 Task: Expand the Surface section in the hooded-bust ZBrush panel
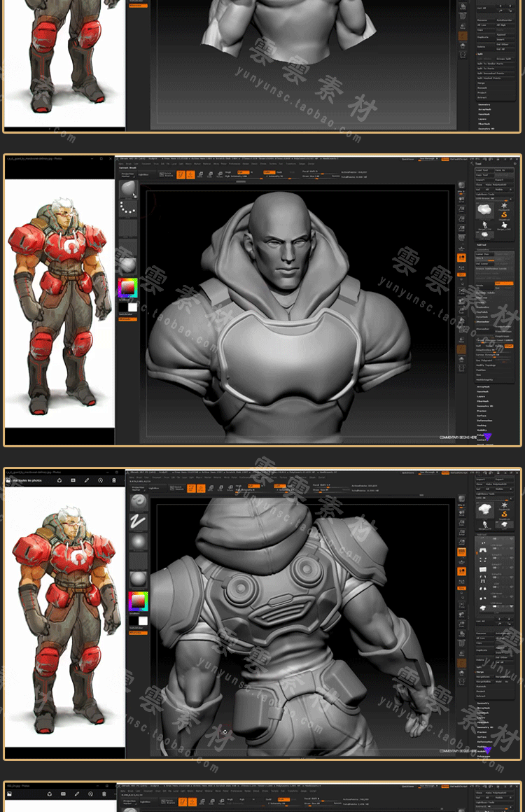click(482, 416)
